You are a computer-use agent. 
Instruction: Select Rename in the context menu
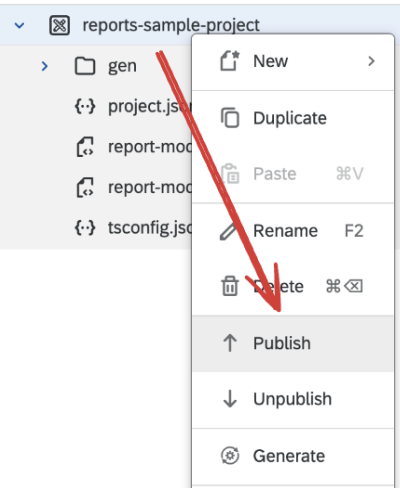click(x=293, y=231)
